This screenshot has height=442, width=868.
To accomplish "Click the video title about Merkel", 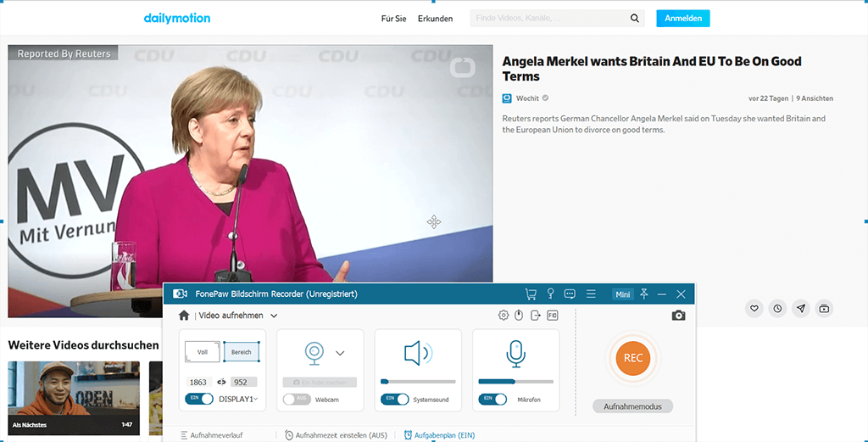I will tap(652, 69).
